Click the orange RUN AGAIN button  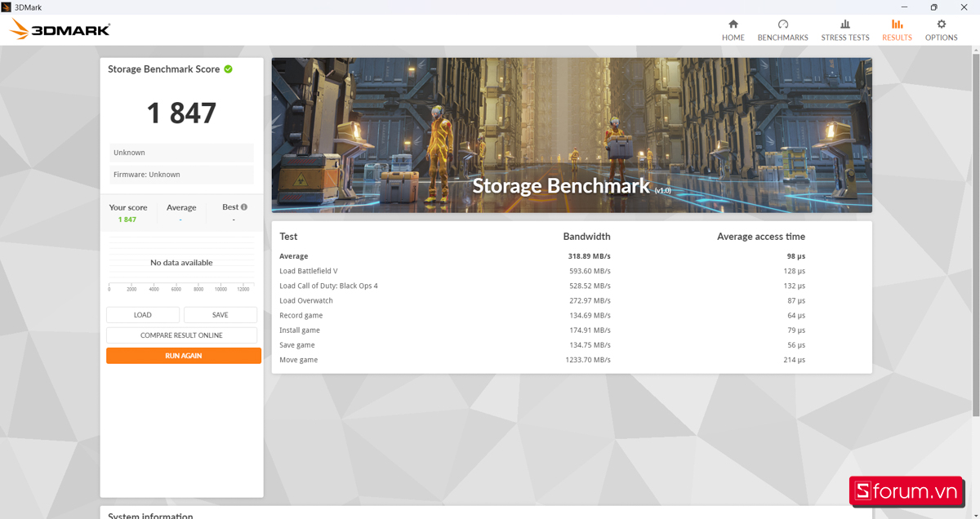click(184, 356)
